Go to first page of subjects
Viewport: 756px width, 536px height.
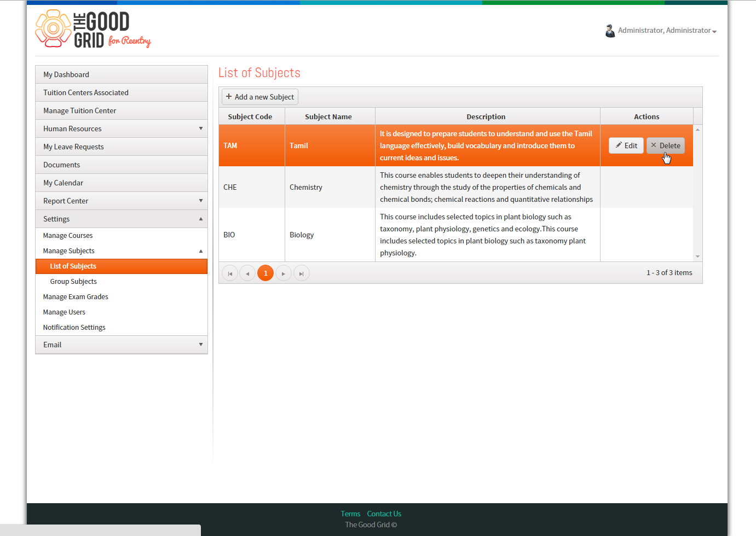tap(230, 273)
